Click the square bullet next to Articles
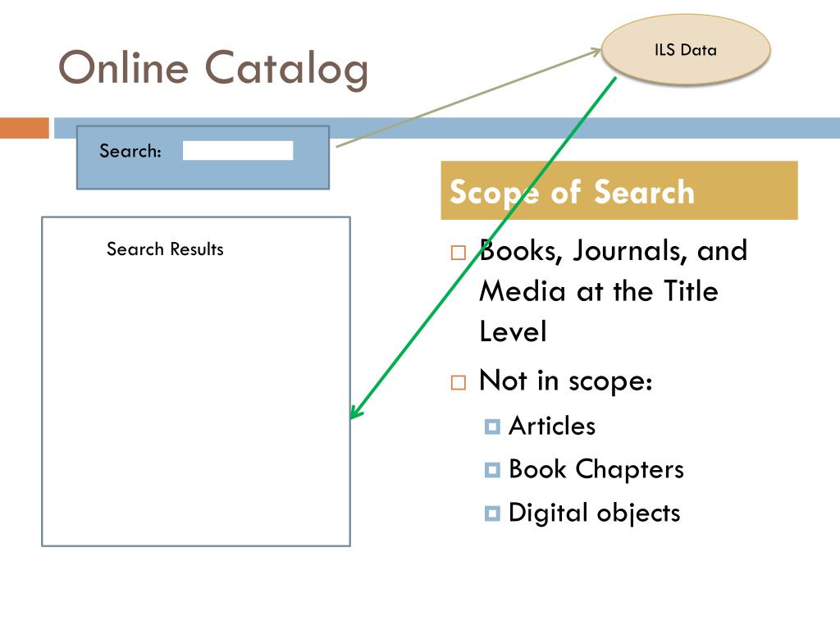 click(x=492, y=427)
